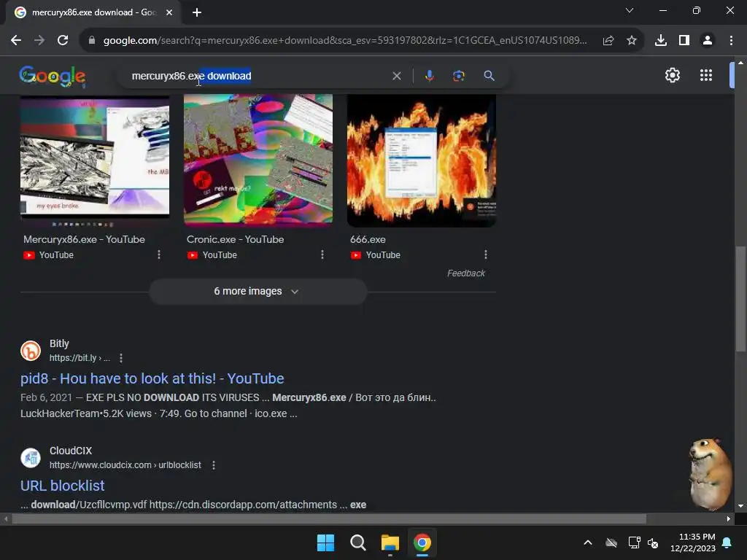The width and height of the screenshot is (747, 560).
Task: Click the address bar URL
Action: click(345, 41)
